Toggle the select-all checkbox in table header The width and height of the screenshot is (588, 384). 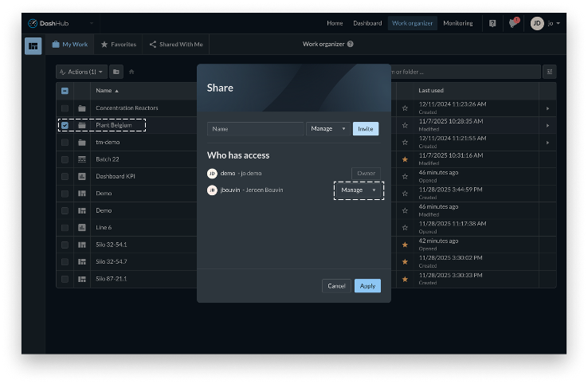[65, 90]
